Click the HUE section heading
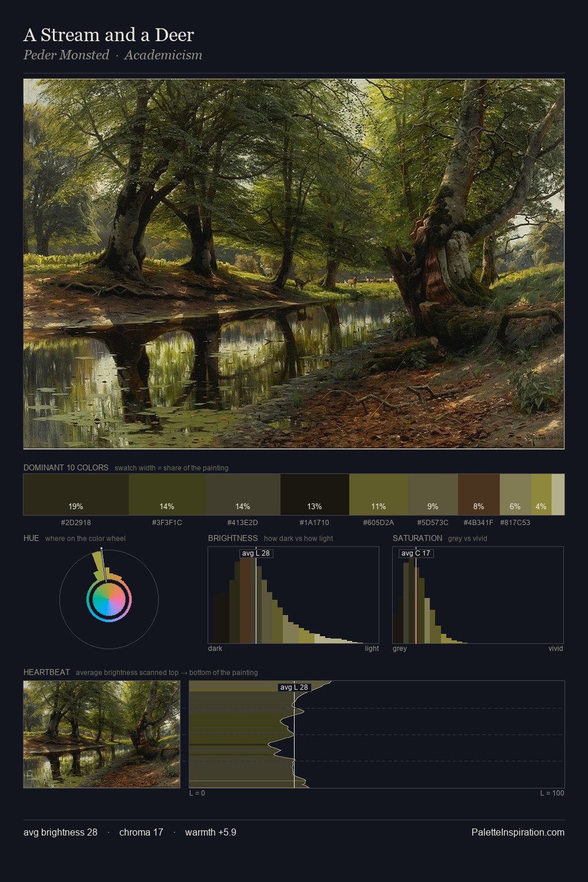The height and width of the screenshot is (882, 588). (31, 538)
